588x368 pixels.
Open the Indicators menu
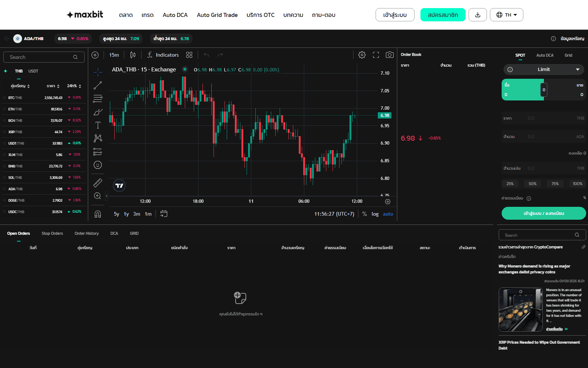tap(163, 55)
